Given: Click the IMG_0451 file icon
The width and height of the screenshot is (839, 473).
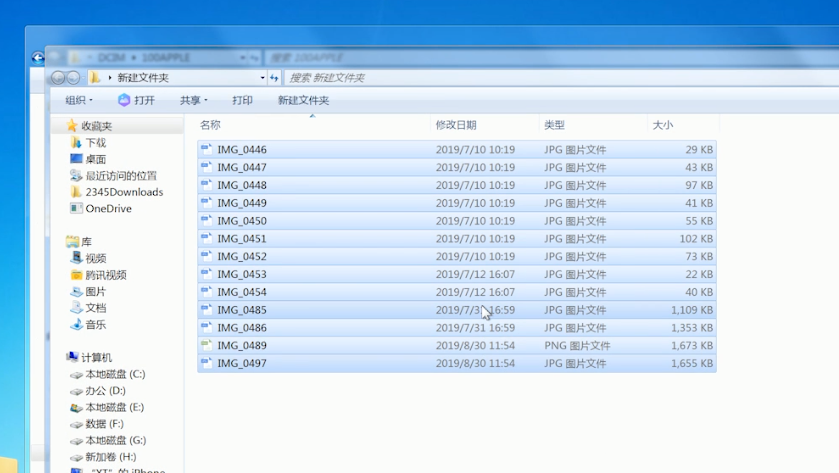Looking at the screenshot, I should point(207,238).
